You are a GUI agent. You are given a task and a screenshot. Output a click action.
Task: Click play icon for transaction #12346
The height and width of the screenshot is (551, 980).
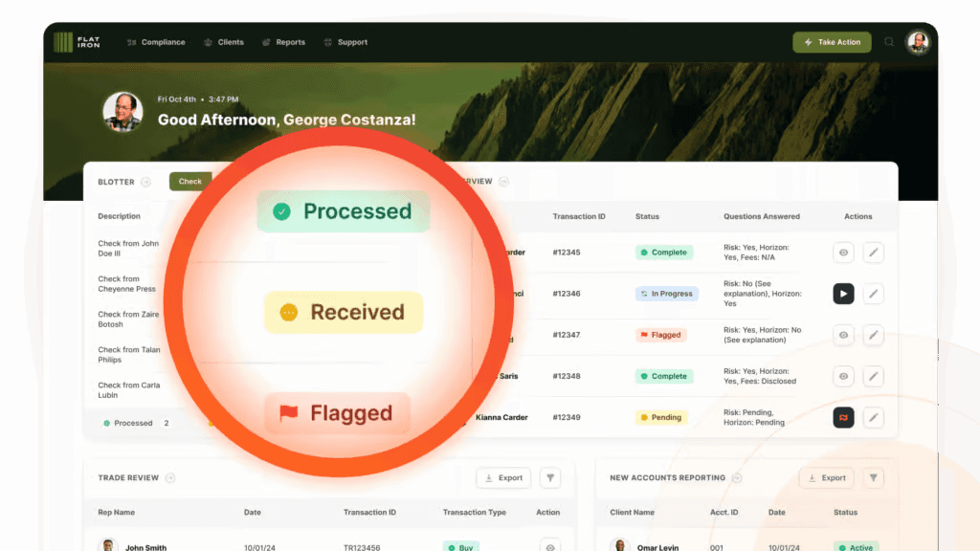pos(843,294)
